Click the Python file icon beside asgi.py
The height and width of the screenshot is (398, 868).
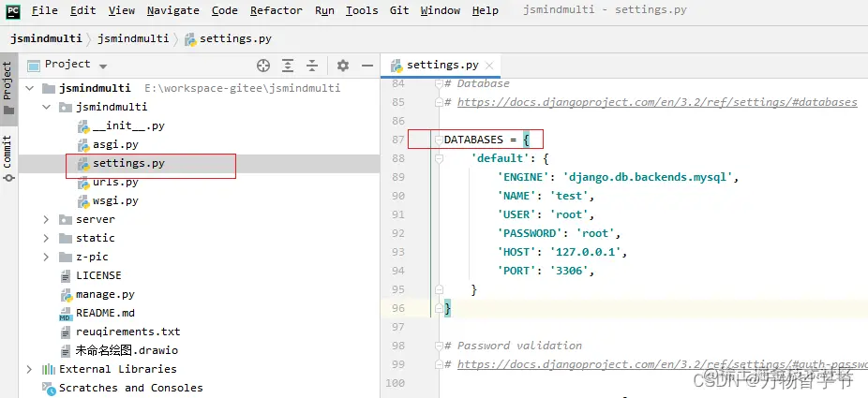(x=83, y=145)
